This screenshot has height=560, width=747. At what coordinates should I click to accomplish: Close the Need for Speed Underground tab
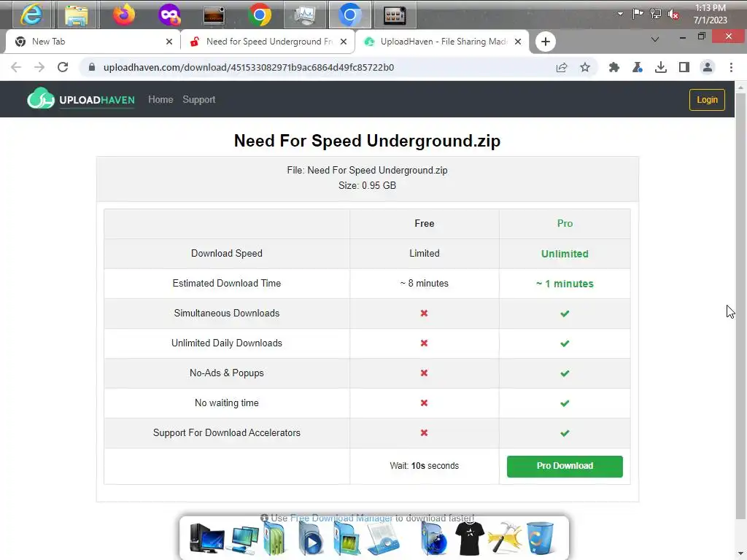(344, 42)
